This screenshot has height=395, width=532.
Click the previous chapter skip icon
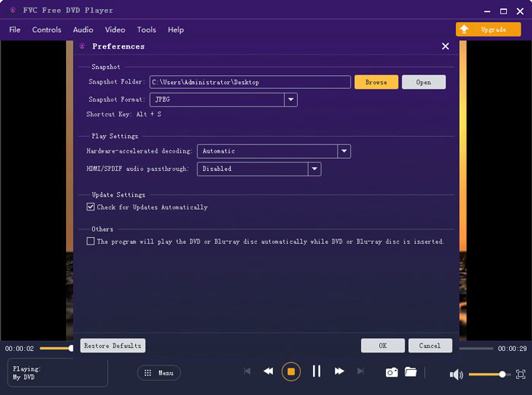point(247,371)
